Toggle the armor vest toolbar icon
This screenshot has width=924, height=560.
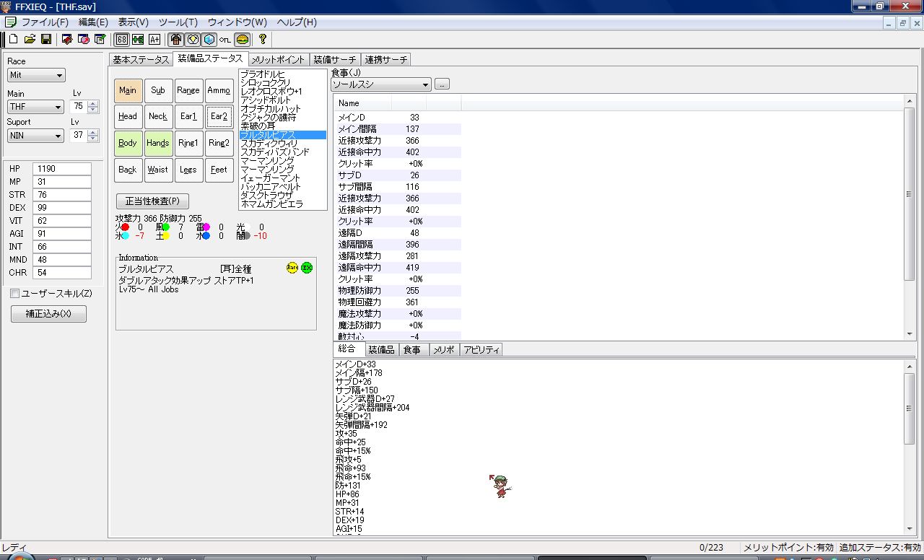(x=176, y=39)
